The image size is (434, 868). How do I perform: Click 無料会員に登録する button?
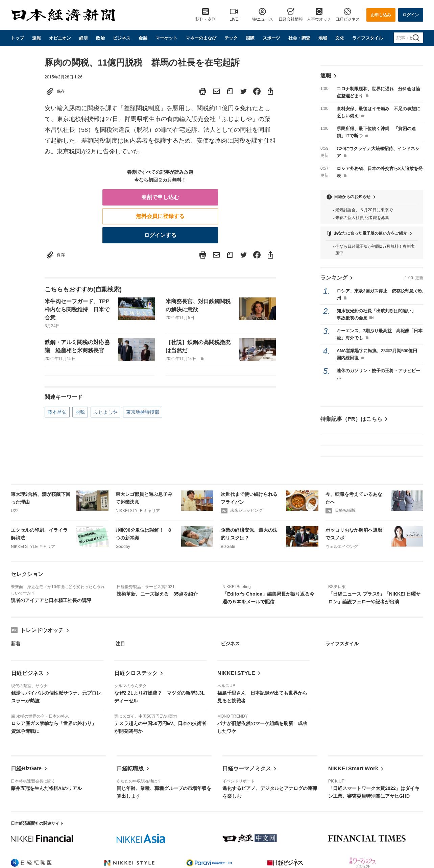(x=160, y=216)
